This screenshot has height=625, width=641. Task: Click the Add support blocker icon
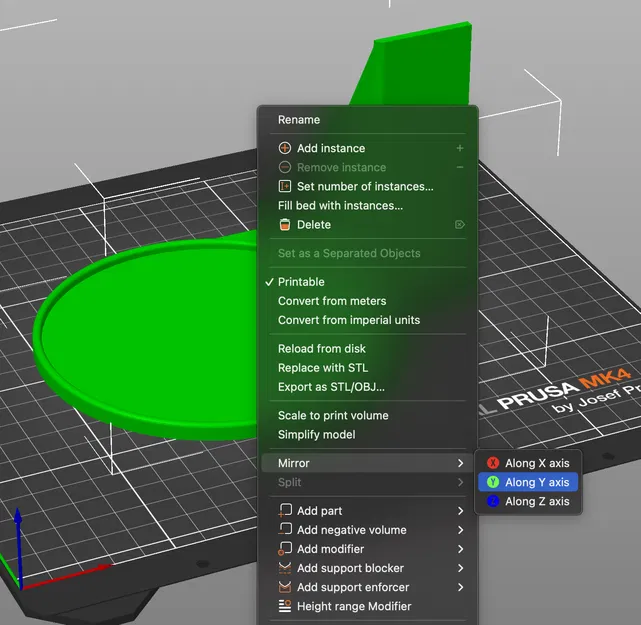click(x=285, y=568)
